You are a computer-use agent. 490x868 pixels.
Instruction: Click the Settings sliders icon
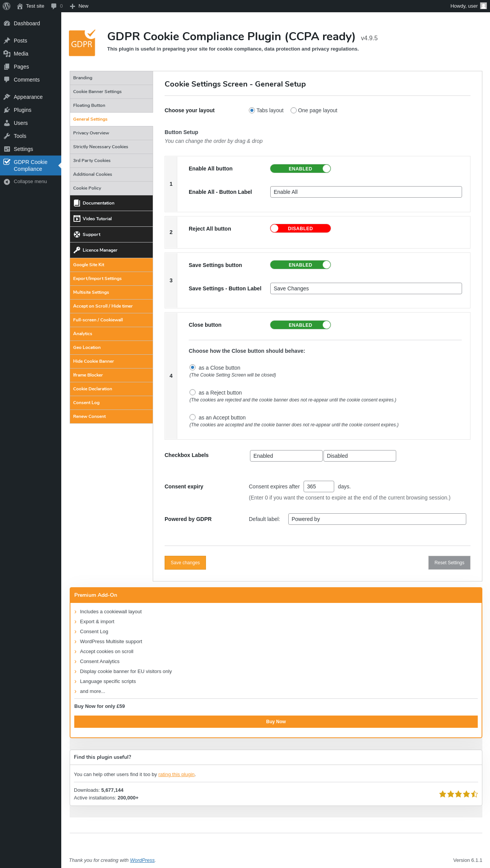[7, 149]
